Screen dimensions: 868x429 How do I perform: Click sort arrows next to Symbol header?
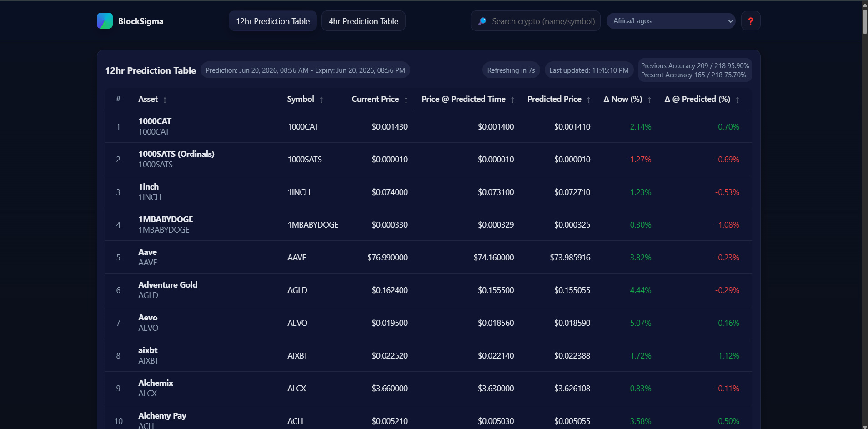(x=321, y=100)
